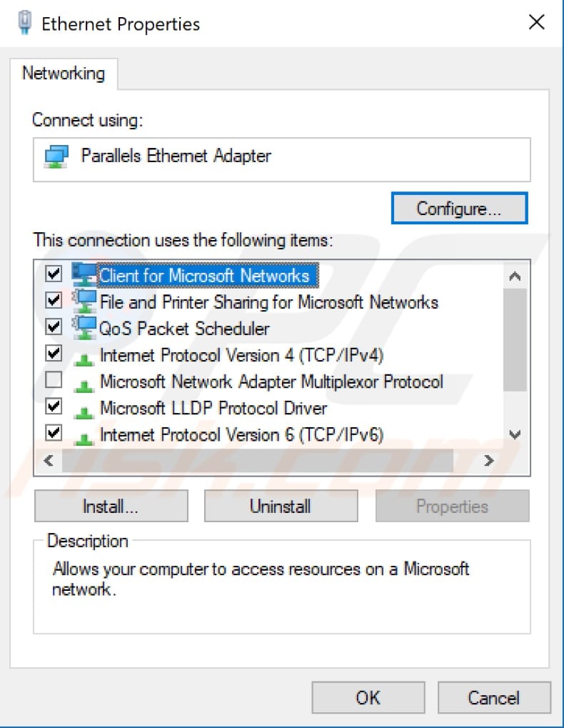Click the QoS Packet Scheduler icon
Image resolution: width=564 pixels, height=728 pixels.
(x=86, y=328)
